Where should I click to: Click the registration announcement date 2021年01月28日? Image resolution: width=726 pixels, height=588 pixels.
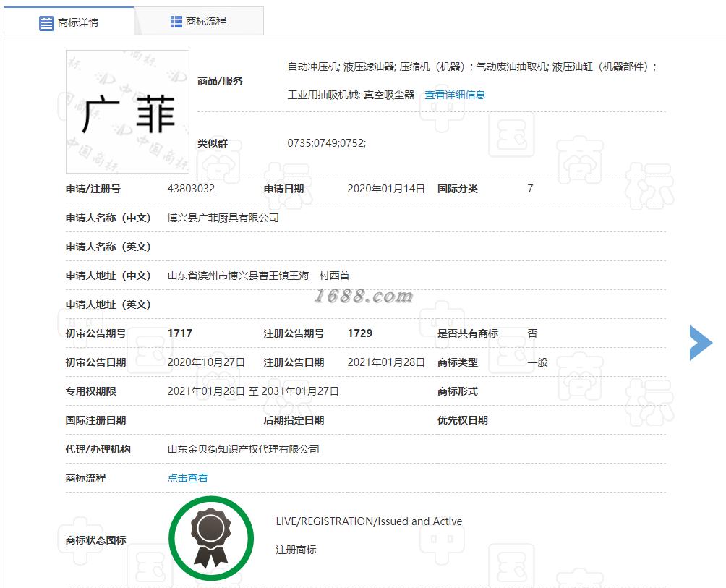(x=385, y=362)
